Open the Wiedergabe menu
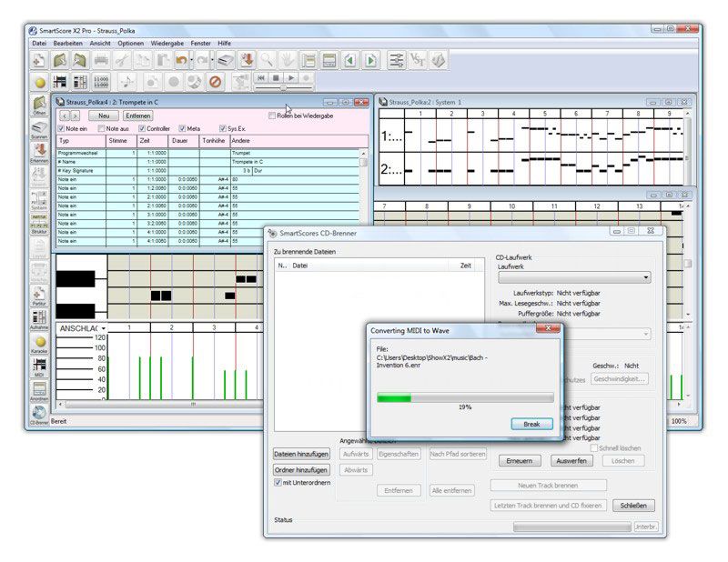Screen dimensions: 728x562 coord(167,43)
